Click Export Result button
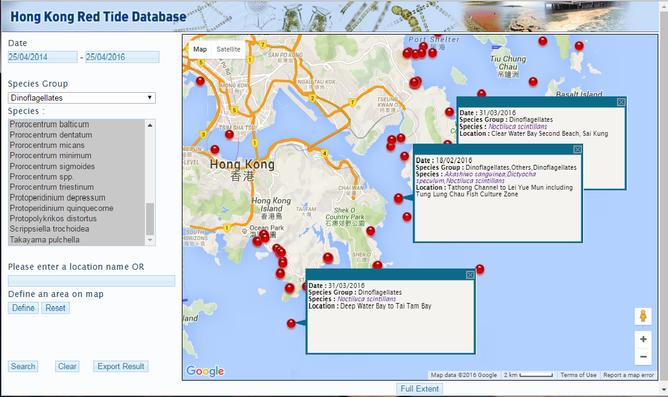Viewport: 668px width, 397px height. coord(121,366)
